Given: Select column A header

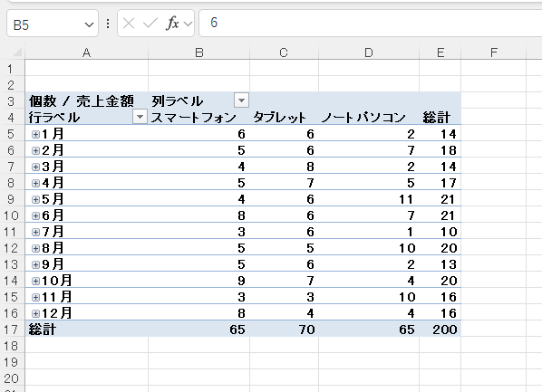Looking at the screenshot, I should 86,53.
